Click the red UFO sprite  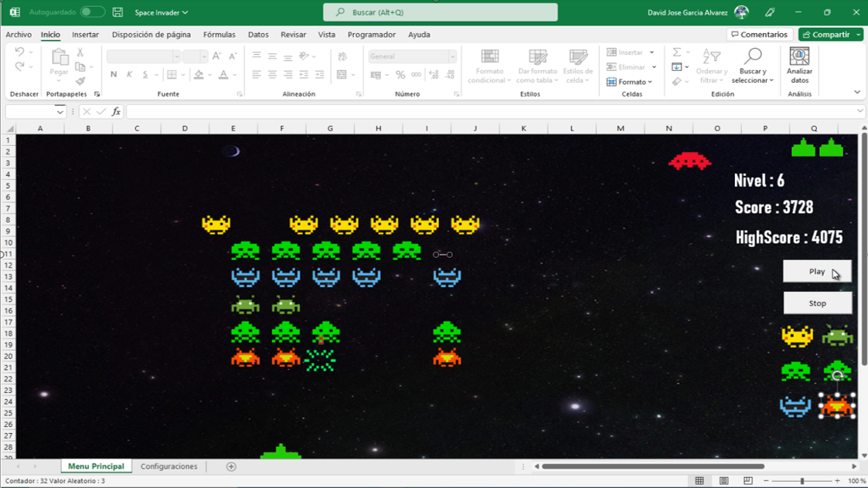689,161
